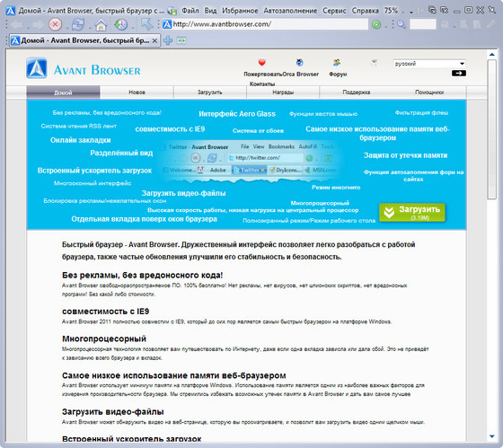Screen dimensions: 503x448
Task: Open the Награды navigation tab
Action: 283,92
